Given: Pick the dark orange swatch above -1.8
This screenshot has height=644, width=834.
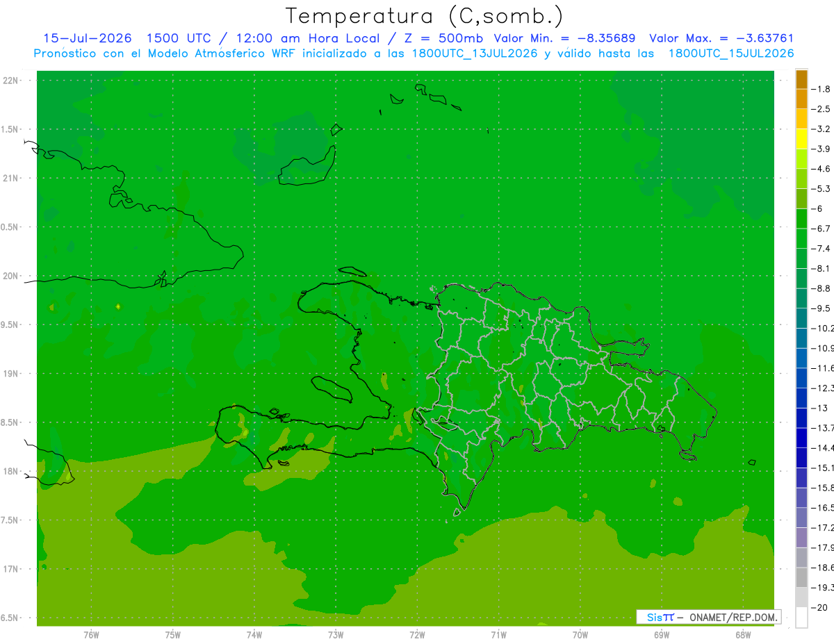Looking at the screenshot, I should click(x=801, y=79).
